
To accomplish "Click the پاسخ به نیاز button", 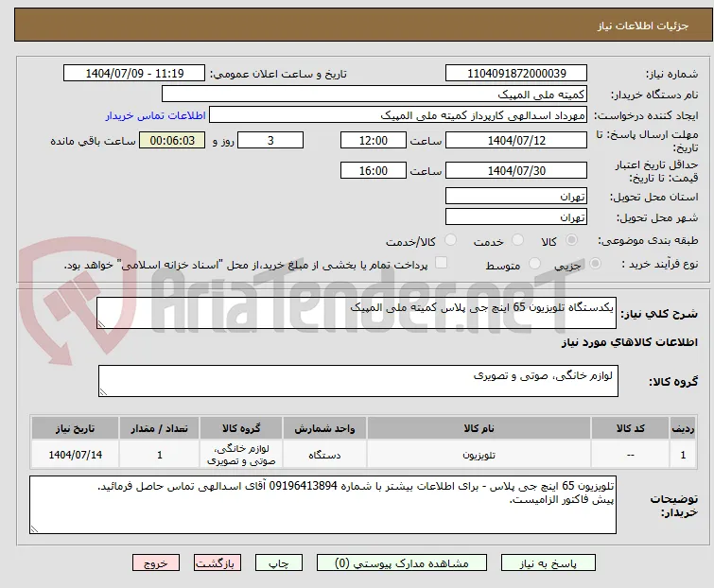I will tap(549, 563).
